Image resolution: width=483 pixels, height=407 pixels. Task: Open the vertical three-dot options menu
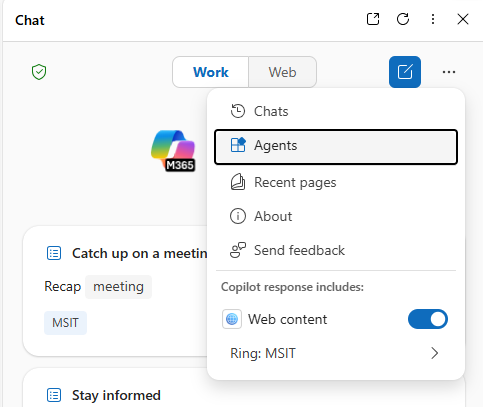point(433,19)
